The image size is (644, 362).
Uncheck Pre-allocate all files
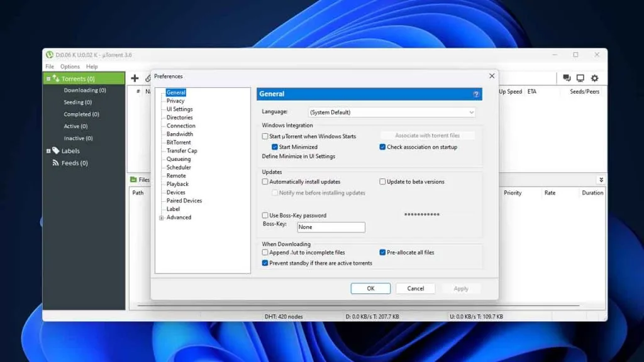382,253
